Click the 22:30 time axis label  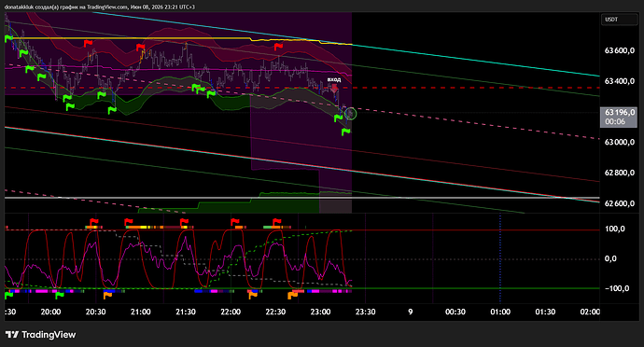click(x=275, y=312)
